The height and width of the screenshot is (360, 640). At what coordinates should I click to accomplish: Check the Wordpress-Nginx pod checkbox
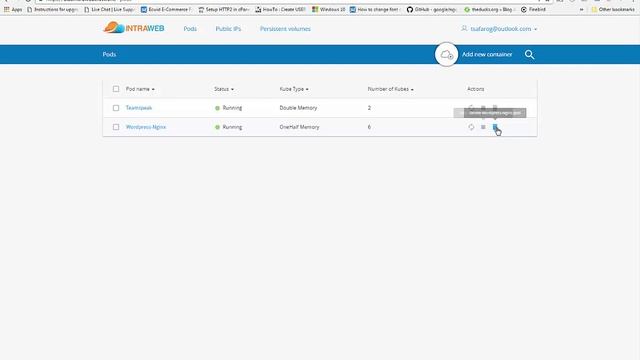[116, 127]
